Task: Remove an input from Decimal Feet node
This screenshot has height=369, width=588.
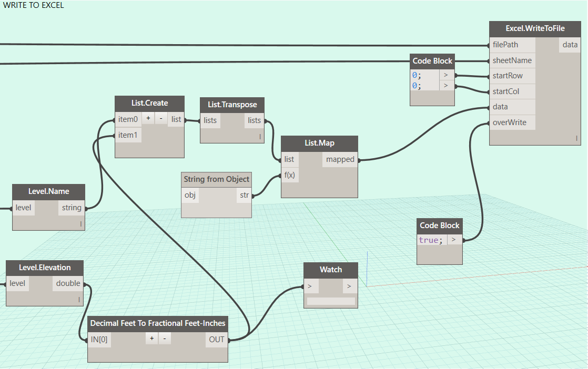Action: click(x=165, y=339)
